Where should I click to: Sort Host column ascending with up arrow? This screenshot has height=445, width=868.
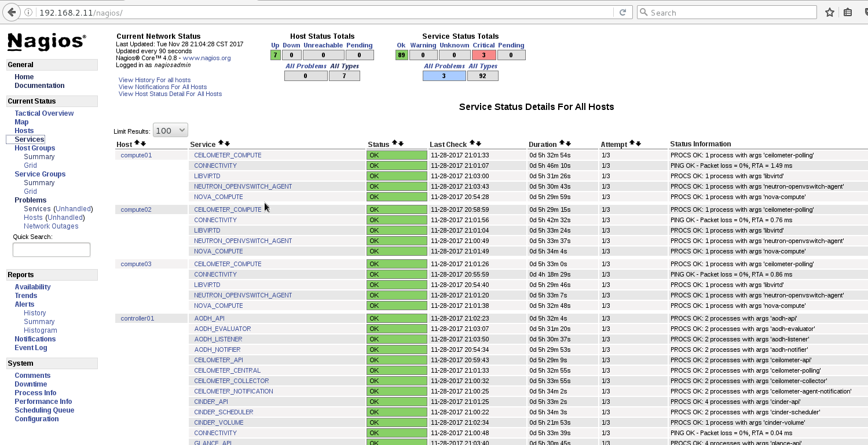click(x=137, y=143)
